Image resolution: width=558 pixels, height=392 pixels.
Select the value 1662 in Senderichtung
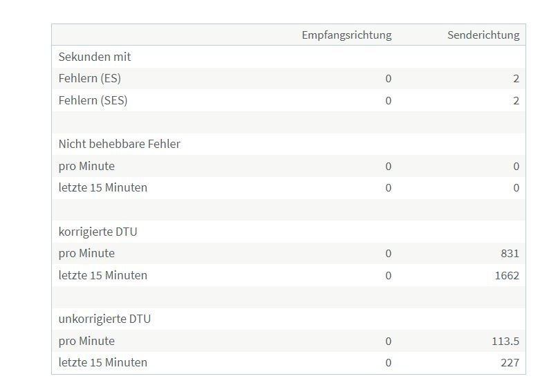point(508,275)
